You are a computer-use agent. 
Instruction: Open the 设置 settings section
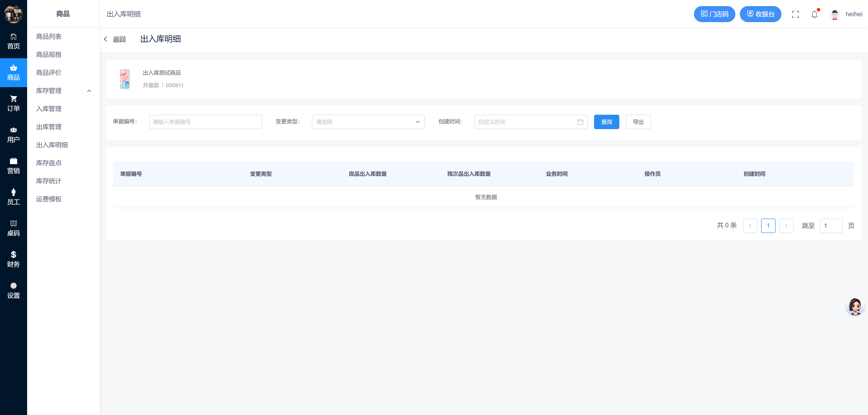pos(14,290)
